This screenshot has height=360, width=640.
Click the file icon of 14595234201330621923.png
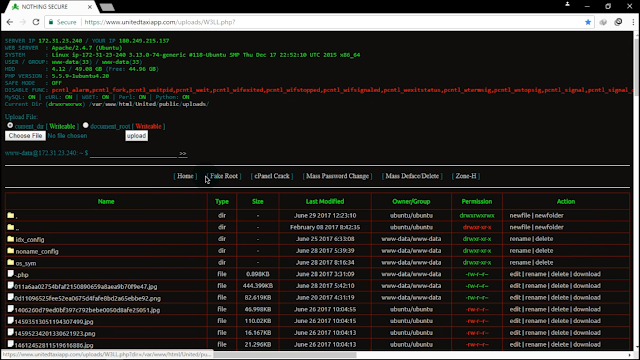pyautogui.click(x=11, y=333)
